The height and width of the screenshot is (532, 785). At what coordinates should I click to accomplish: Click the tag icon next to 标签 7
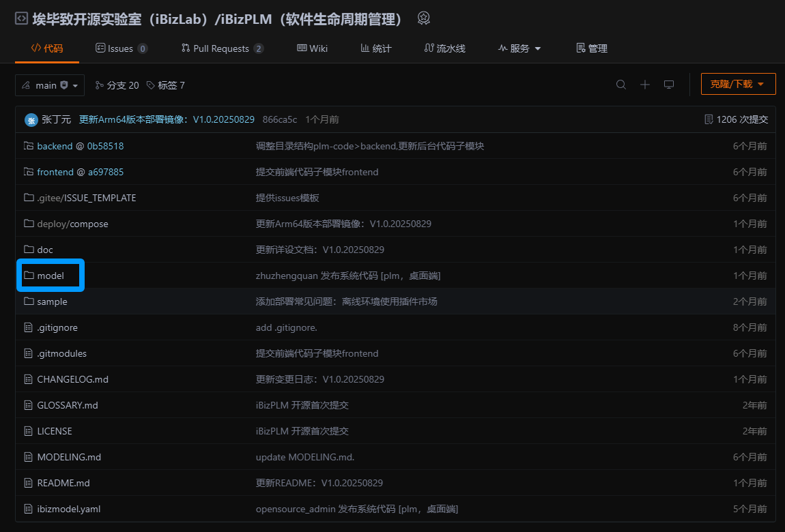click(150, 85)
